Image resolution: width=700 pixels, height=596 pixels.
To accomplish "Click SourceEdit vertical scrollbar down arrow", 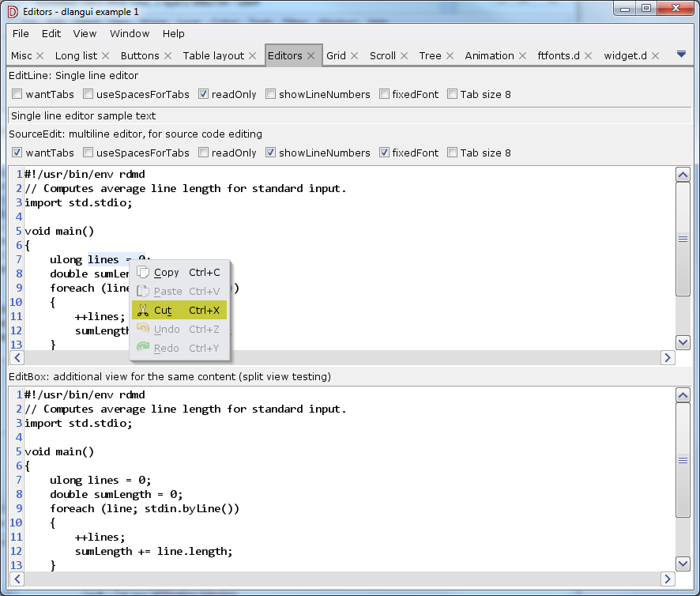I will click(683, 342).
